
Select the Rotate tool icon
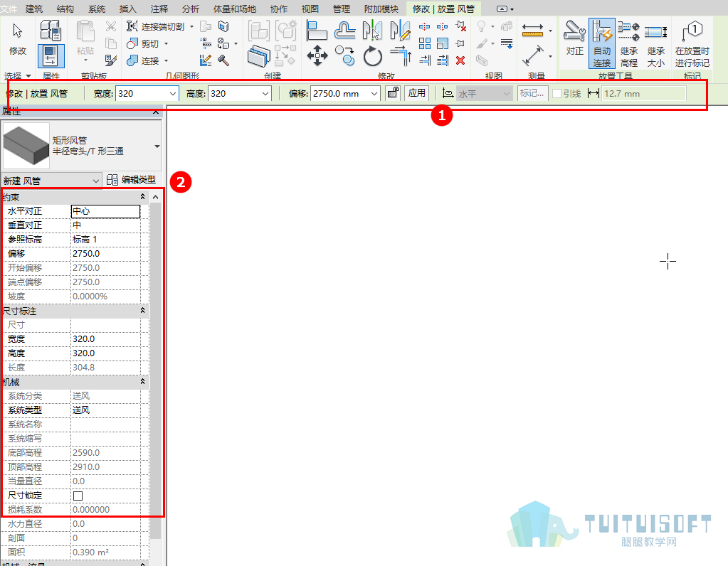372,56
